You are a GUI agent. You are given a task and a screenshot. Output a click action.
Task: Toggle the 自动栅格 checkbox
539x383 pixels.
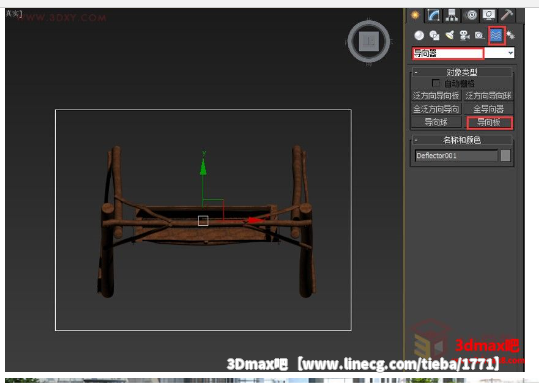tap(436, 83)
